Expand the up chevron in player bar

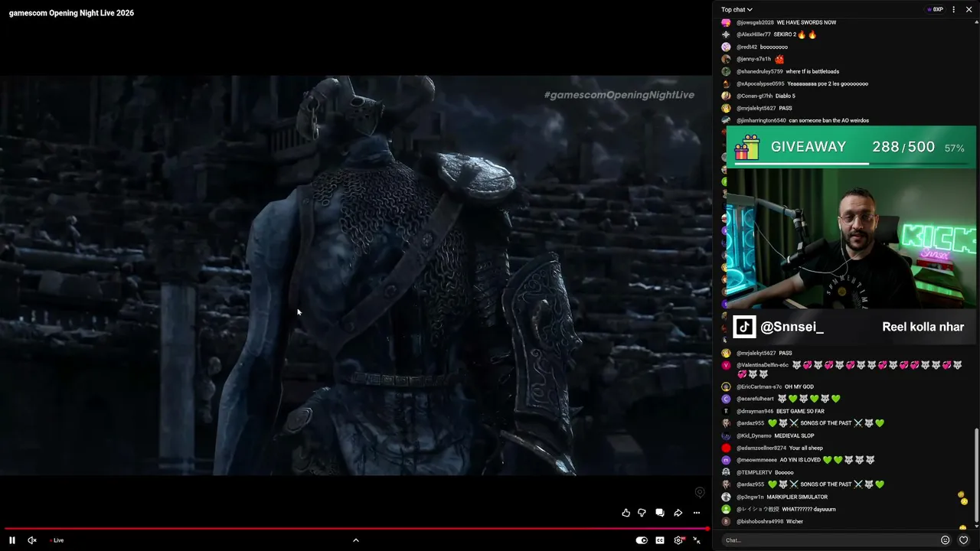click(x=355, y=540)
